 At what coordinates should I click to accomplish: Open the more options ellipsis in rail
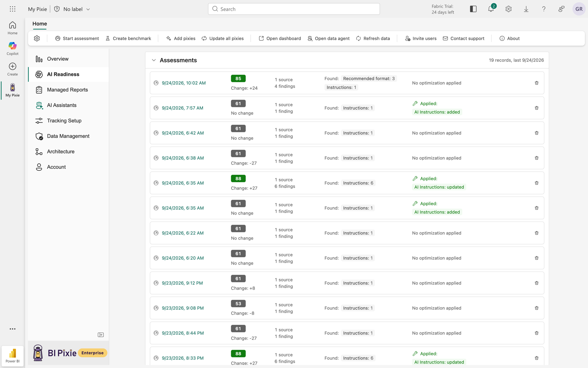12,329
